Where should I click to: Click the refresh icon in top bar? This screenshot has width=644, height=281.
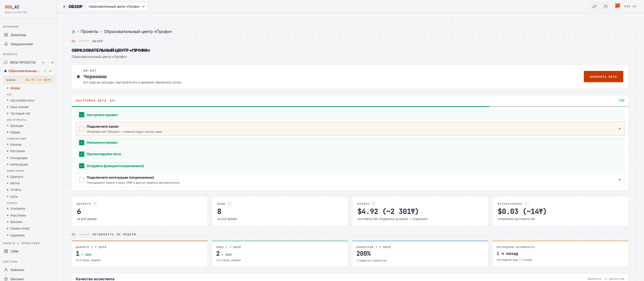(x=594, y=7)
